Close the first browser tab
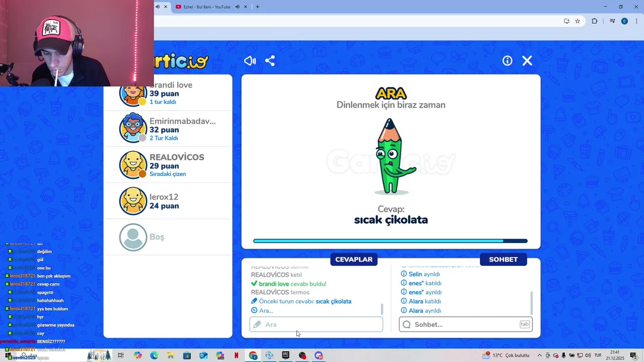Viewport: 644px width, 362px height. click(166, 7)
